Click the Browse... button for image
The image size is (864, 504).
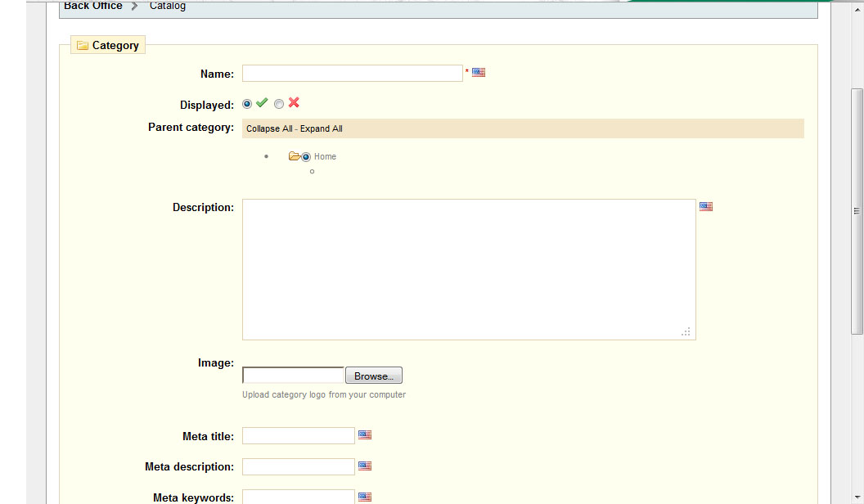point(374,376)
